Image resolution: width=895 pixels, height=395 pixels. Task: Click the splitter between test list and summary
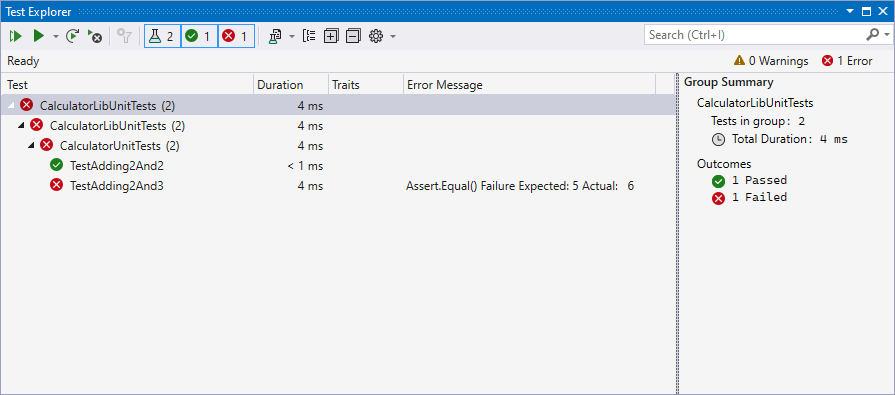[x=677, y=233]
